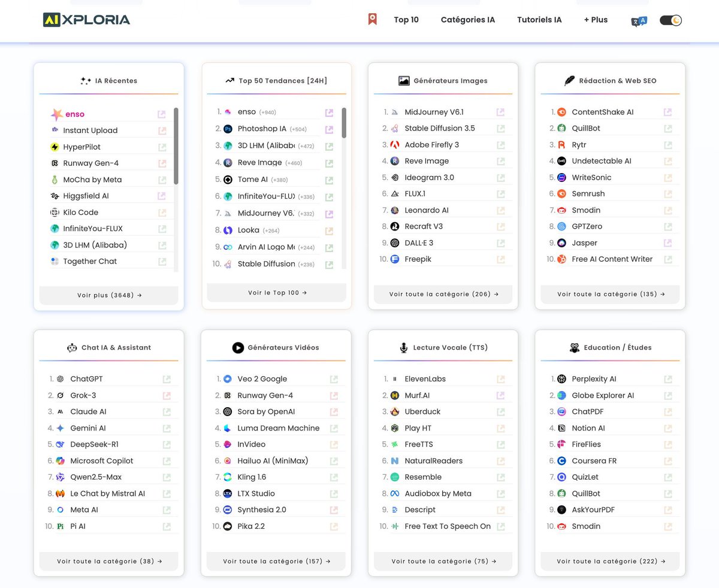Click the external link icon beside Looka

click(x=329, y=231)
